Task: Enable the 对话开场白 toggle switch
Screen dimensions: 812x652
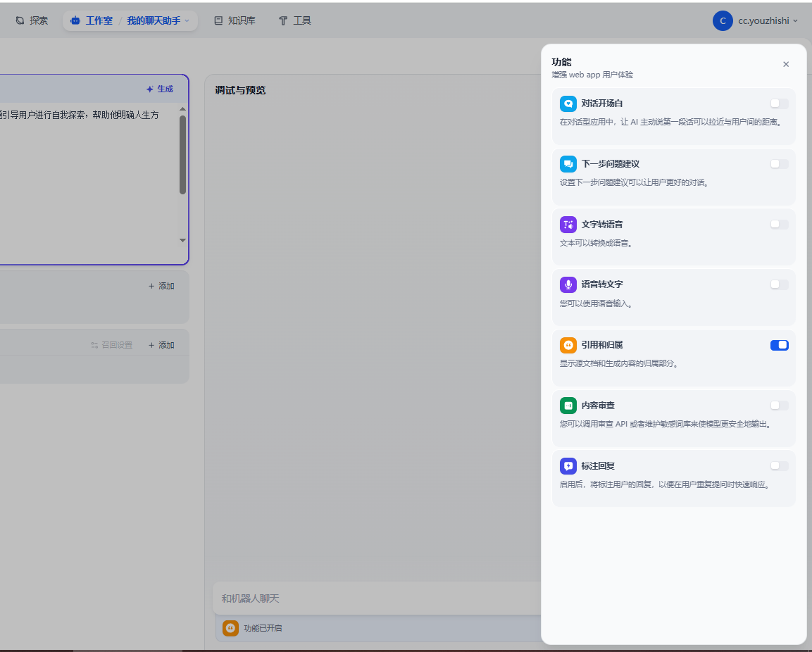Action: (x=779, y=104)
